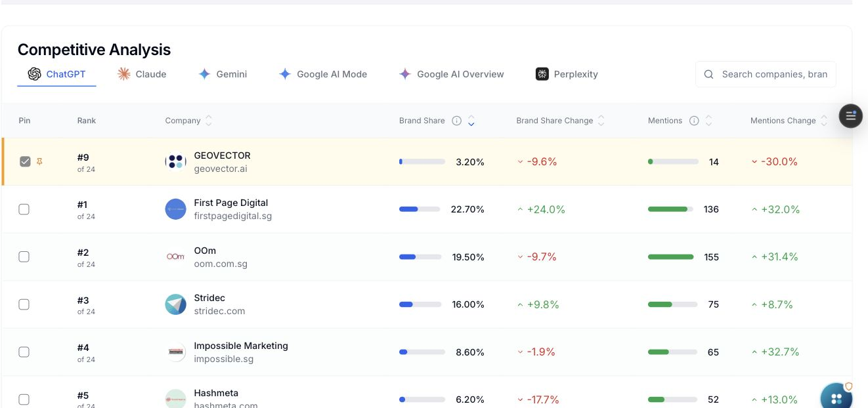
Task: Switch to the Claude tab
Action: (142, 74)
